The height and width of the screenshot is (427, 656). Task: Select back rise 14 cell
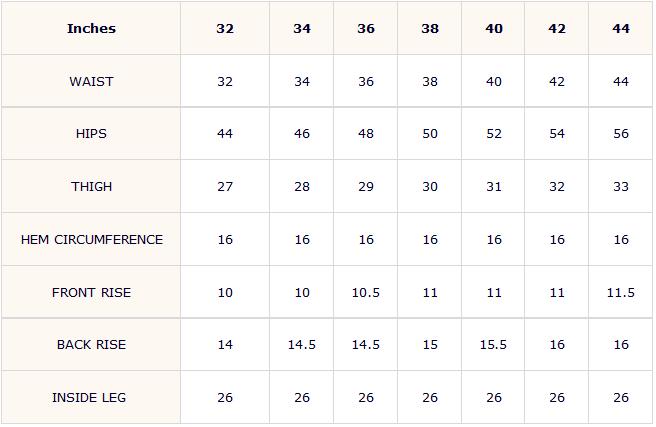[x=225, y=345]
